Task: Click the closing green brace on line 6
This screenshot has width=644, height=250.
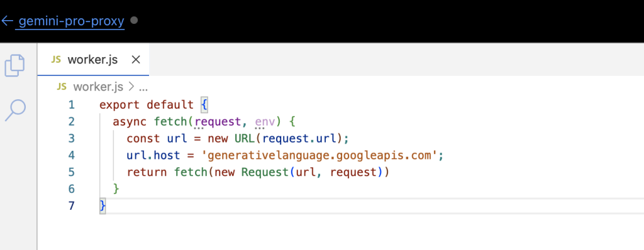Action: 116,189
